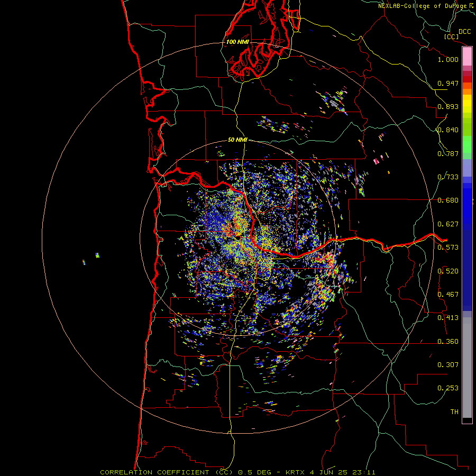Click the "0.733" legend value
The width and height of the screenshot is (476, 476).
448,177
